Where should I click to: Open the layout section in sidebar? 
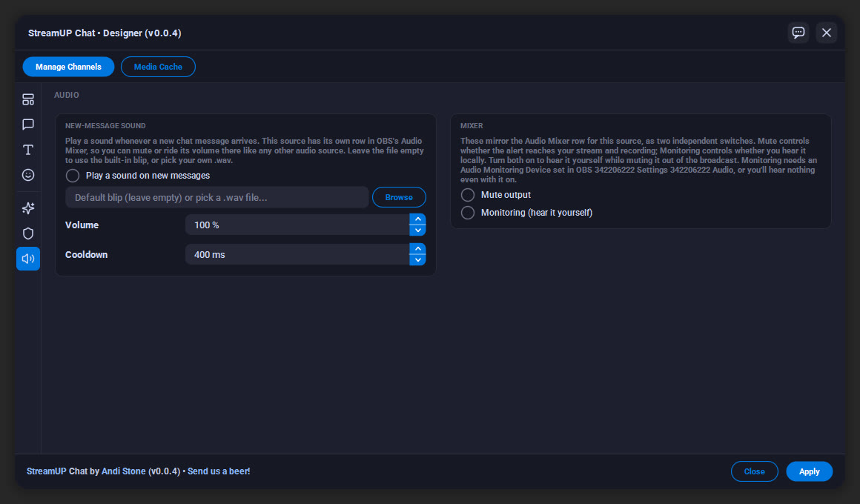28,99
